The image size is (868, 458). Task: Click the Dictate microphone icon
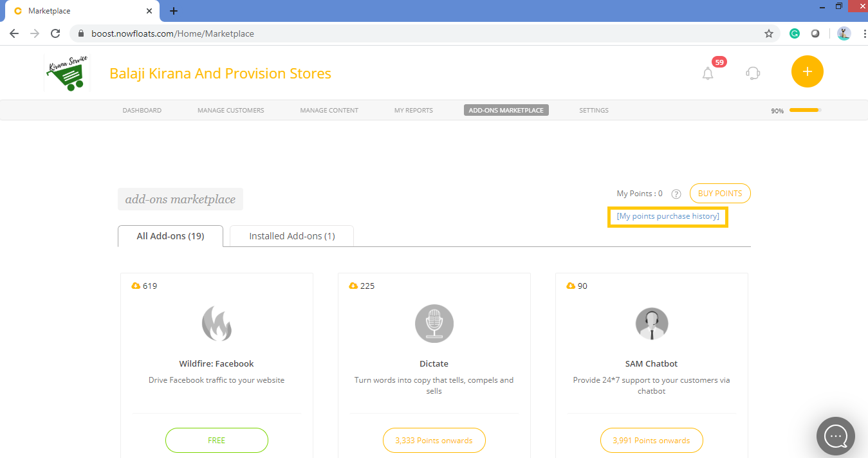[434, 324]
